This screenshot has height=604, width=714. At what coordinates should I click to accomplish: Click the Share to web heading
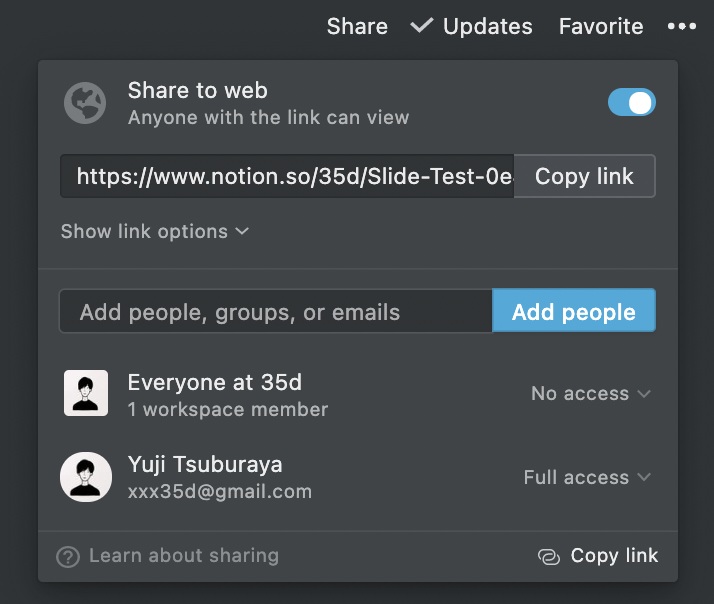tap(198, 90)
